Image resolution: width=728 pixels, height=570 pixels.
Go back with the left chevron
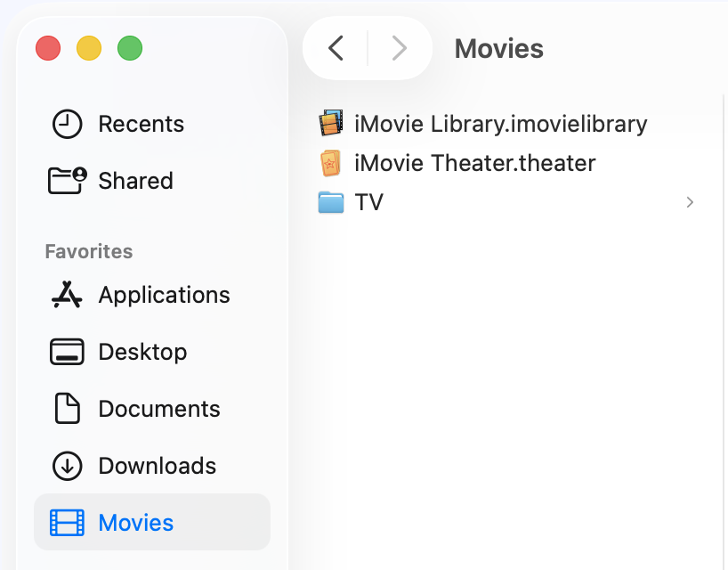(336, 48)
